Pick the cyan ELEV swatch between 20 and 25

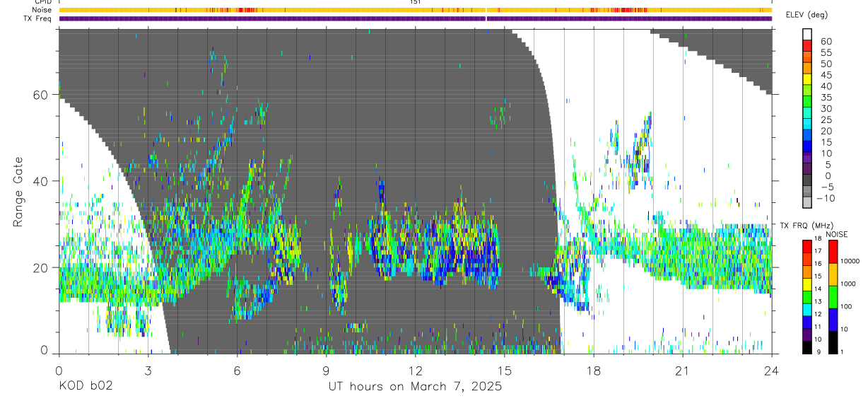[807, 125]
